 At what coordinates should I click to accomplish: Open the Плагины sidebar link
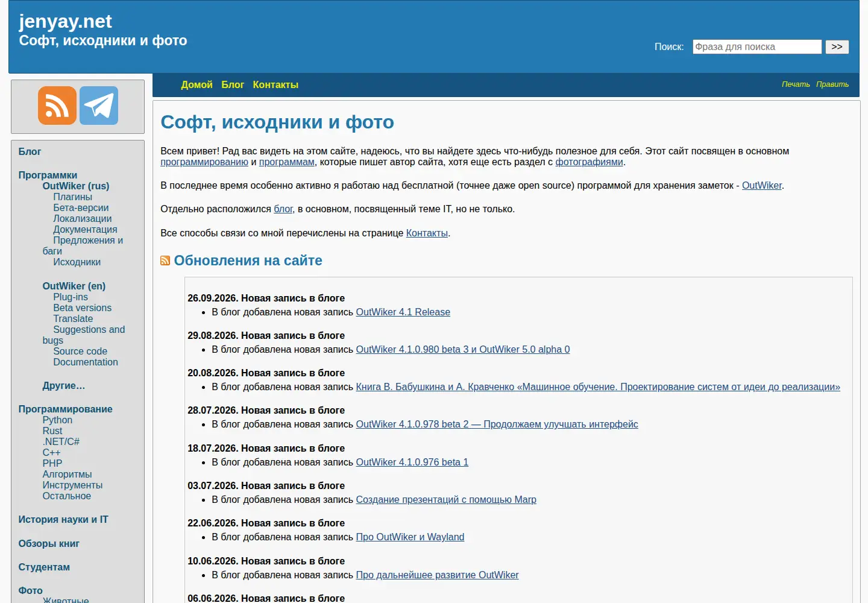pyautogui.click(x=72, y=197)
